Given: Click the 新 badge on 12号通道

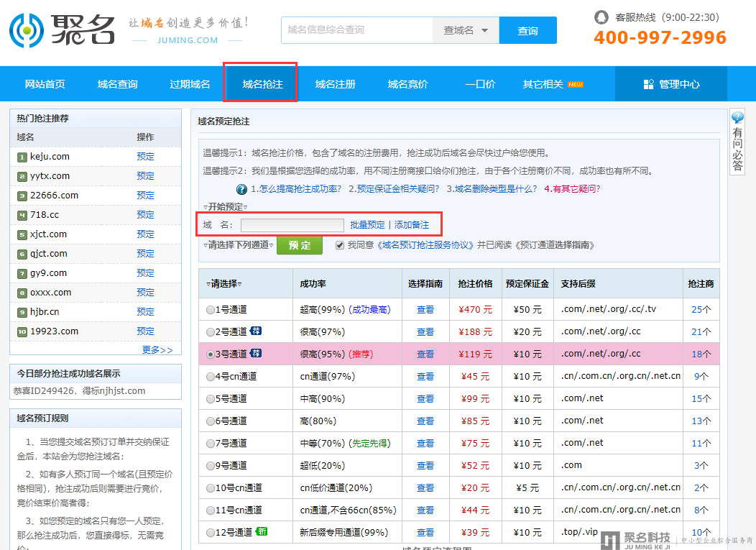Looking at the screenshot, I should tap(262, 532).
